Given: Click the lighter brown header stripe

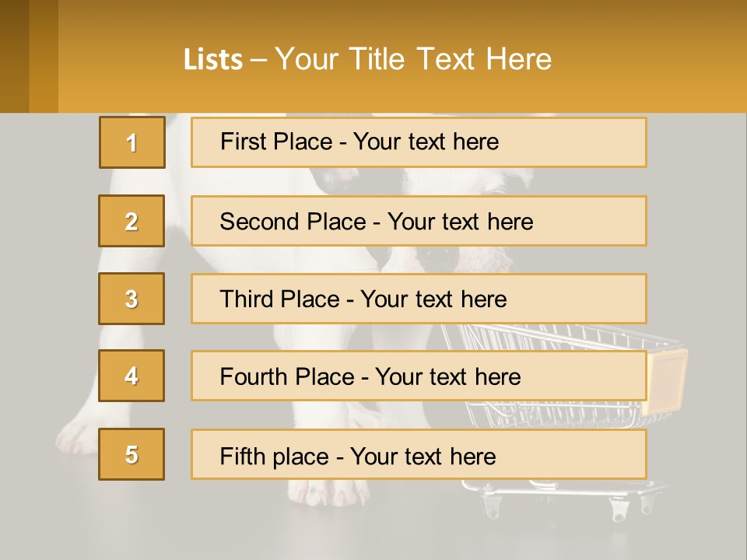Looking at the screenshot, I should point(44,56).
